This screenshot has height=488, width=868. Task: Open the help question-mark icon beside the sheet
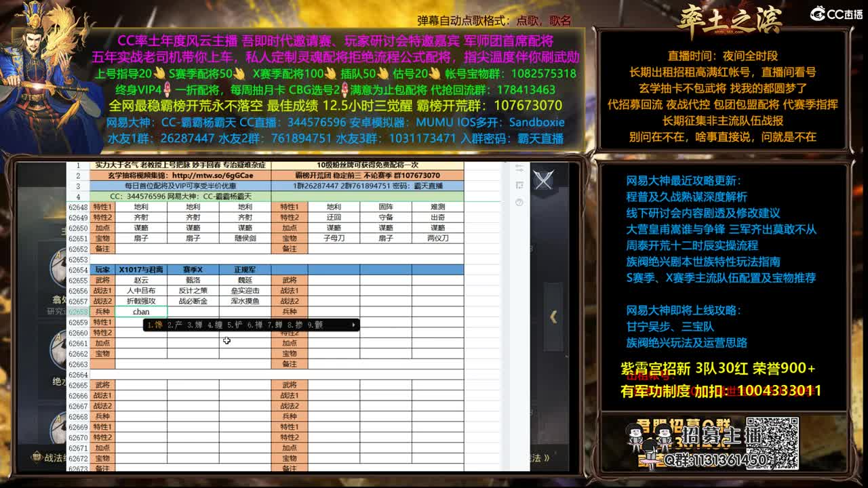point(519,202)
